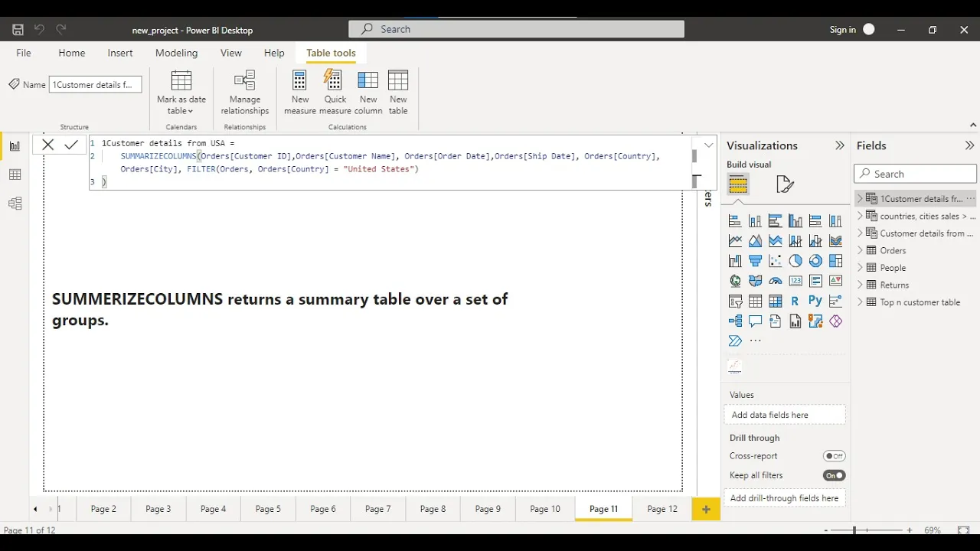Insert a scatter chart visual
The height and width of the screenshot is (551, 980).
click(776, 261)
